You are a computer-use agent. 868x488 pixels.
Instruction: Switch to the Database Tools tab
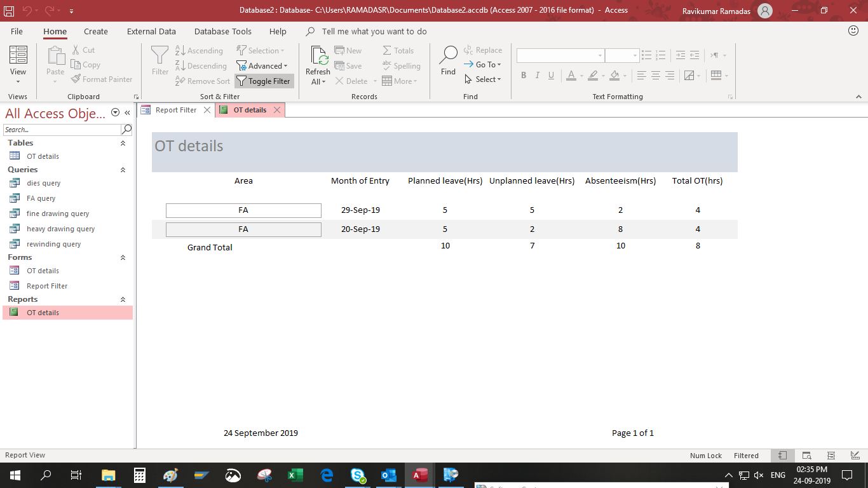[x=223, y=31]
